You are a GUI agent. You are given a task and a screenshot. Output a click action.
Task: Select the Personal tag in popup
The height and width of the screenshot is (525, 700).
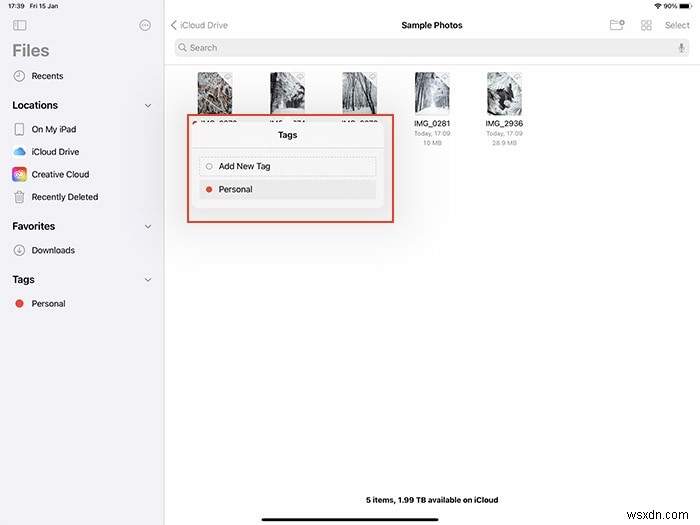click(288, 190)
